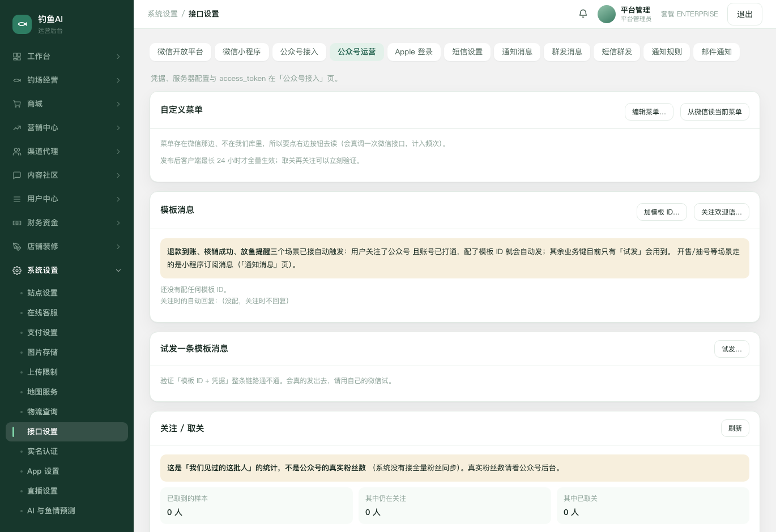The height and width of the screenshot is (532, 776).
Task: Click the 用户中心 list icon
Action: point(17,199)
